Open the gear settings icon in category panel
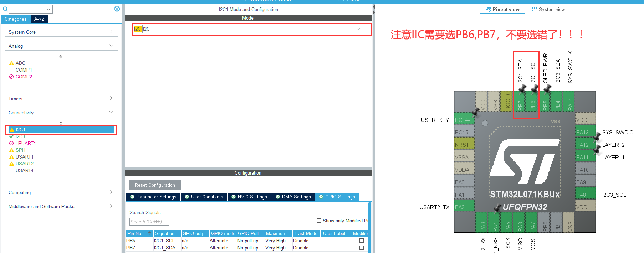This screenshot has height=253, width=644. 117,9
